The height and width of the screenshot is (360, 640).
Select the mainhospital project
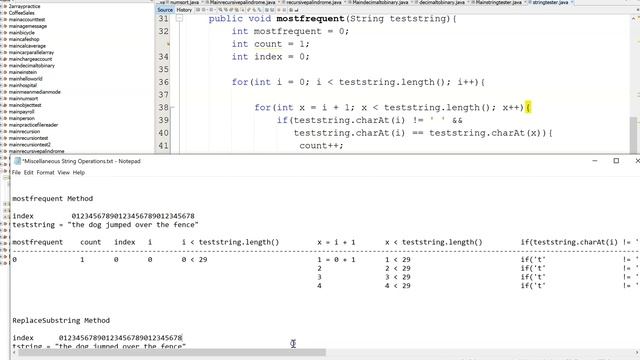(22, 85)
